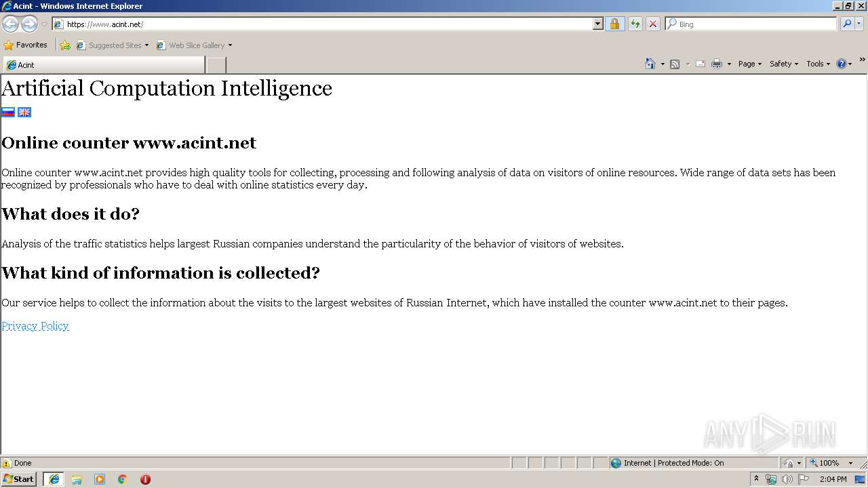Launch Windows Media Player from the taskbar

tap(100, 479)
